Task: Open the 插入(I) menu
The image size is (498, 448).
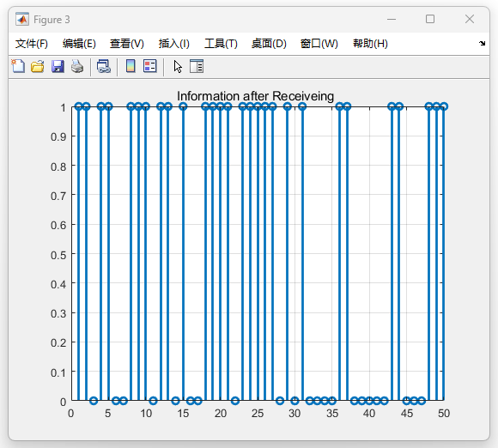Action: [174, 44]
